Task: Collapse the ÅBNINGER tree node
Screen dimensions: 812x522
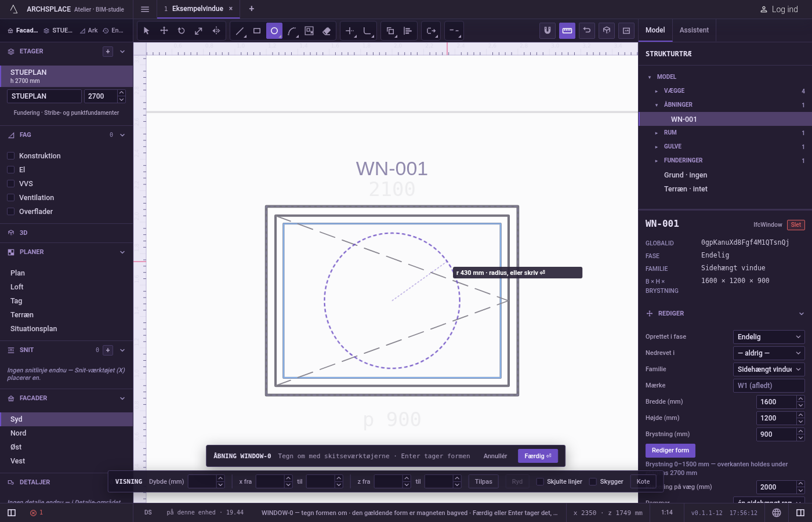Action: click(x=657, y=105)
